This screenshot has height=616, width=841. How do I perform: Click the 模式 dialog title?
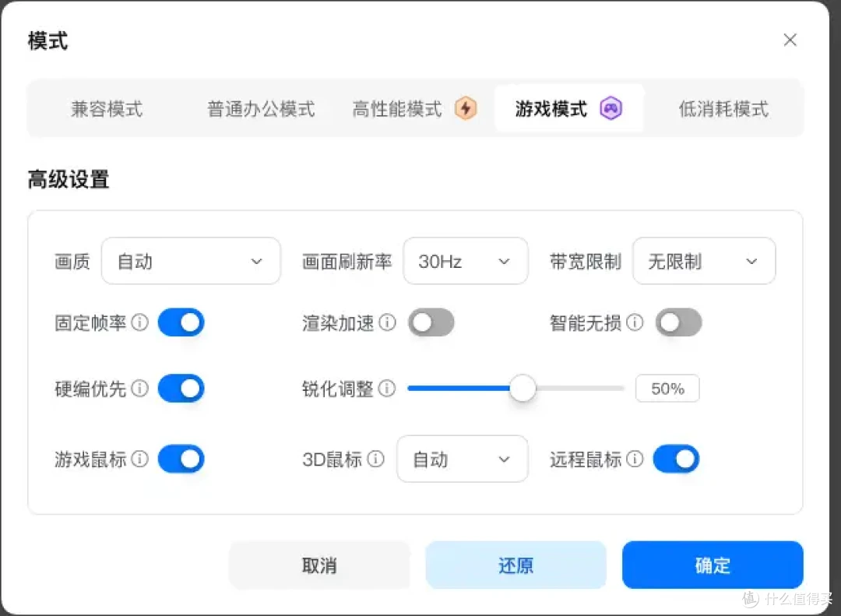click(48, 40)
